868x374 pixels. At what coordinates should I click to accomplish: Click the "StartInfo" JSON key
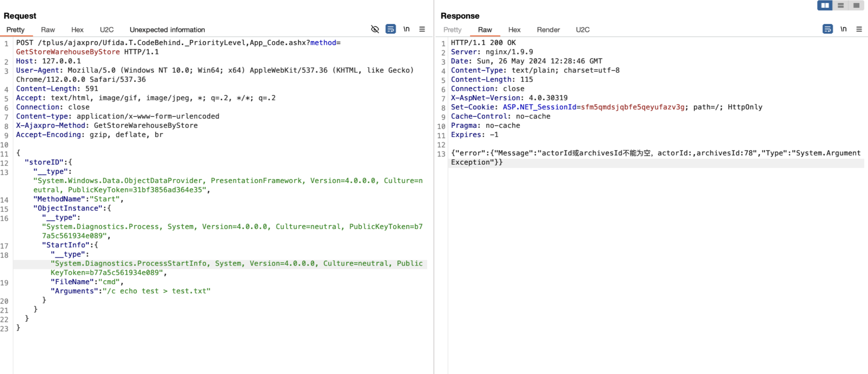point(66,245)
